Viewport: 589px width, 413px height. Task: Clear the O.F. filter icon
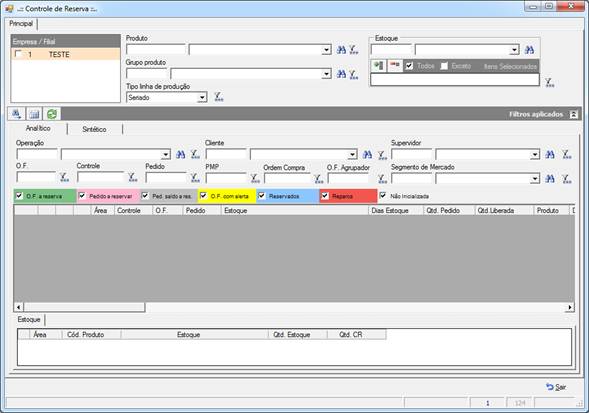click(x=64, y=177)
